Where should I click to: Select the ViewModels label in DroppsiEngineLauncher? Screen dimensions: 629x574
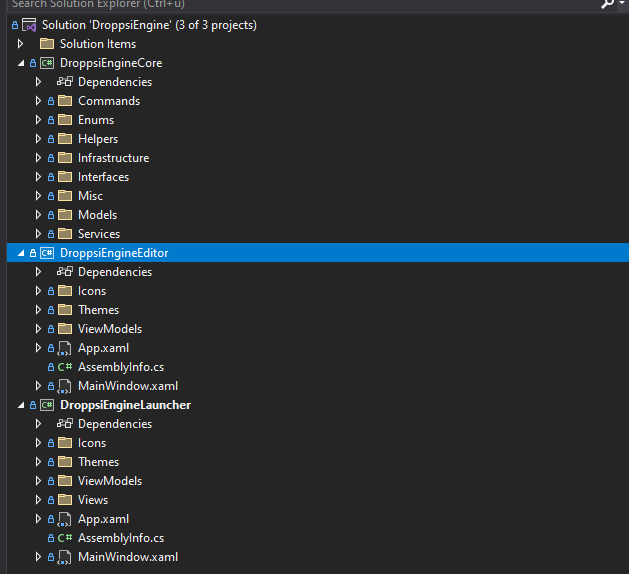110,481
